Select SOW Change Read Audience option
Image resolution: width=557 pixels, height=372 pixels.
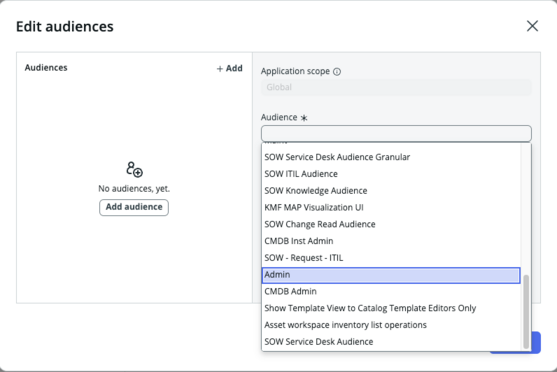point(391,224)
